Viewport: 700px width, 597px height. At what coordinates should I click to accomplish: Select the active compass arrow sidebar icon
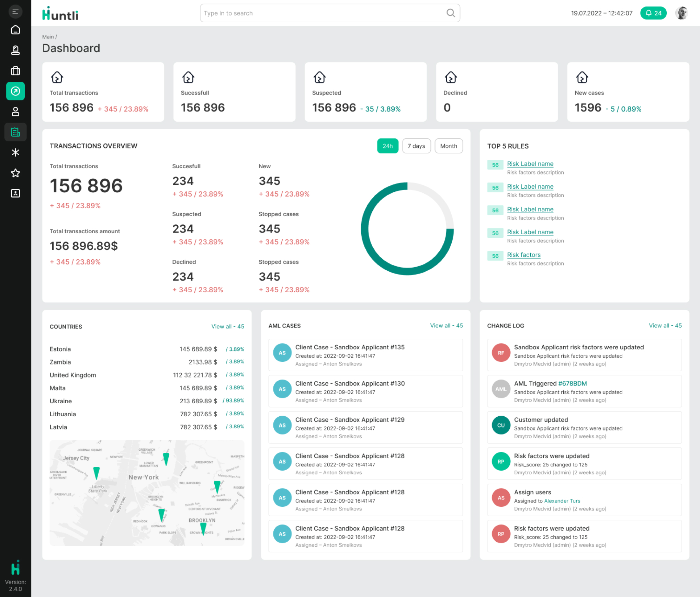point(15,91)
